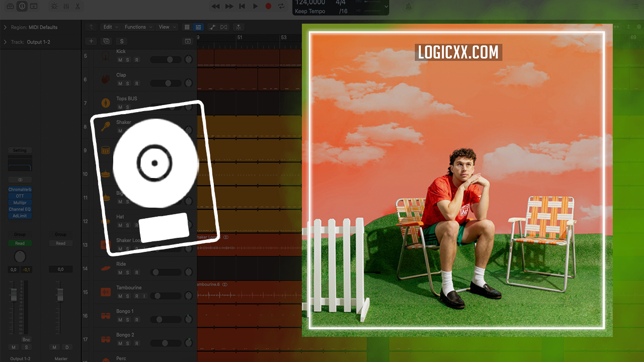Adjust the Kick track volume slider
The width and height of the screenshot is (644, 362).
tap(166, 60)
